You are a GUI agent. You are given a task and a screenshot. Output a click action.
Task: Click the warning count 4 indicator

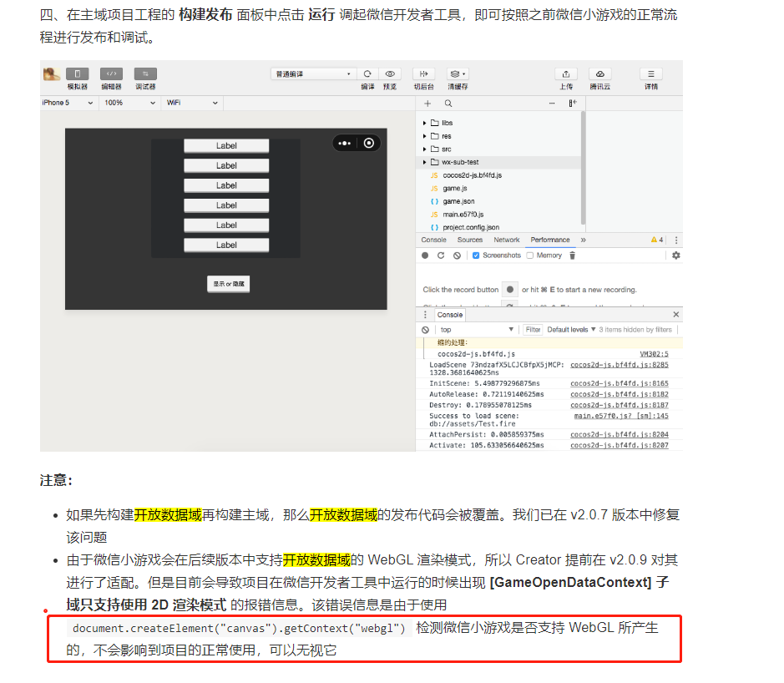tap(657, 240)
